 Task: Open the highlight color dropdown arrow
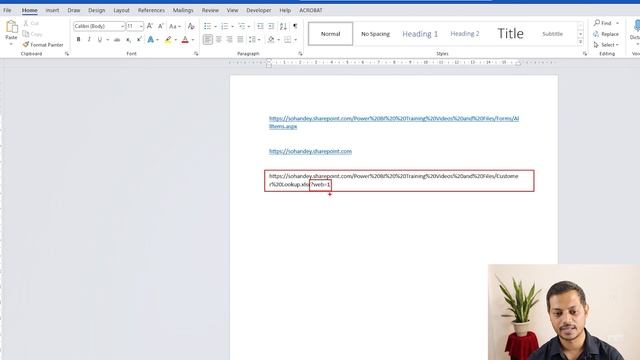point(176,40)
